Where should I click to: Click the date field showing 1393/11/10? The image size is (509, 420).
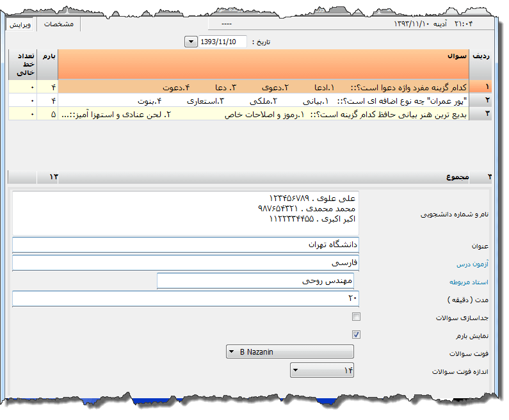(x=222, y=42)
